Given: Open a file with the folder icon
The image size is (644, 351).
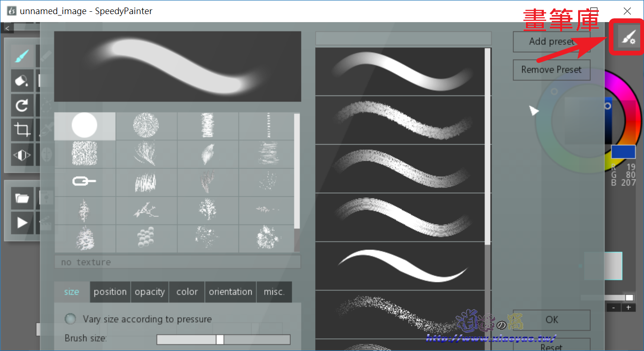Looking at the screenshot, I should click(x=22, y=198).
